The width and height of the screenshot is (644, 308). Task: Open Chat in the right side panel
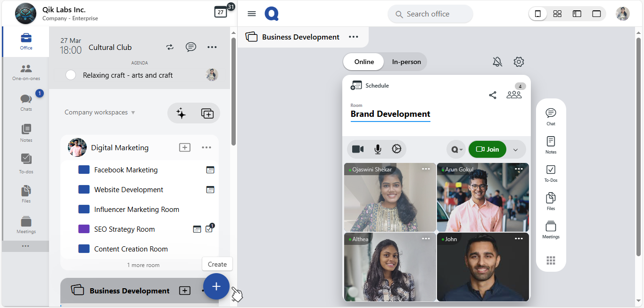[551, 116]
